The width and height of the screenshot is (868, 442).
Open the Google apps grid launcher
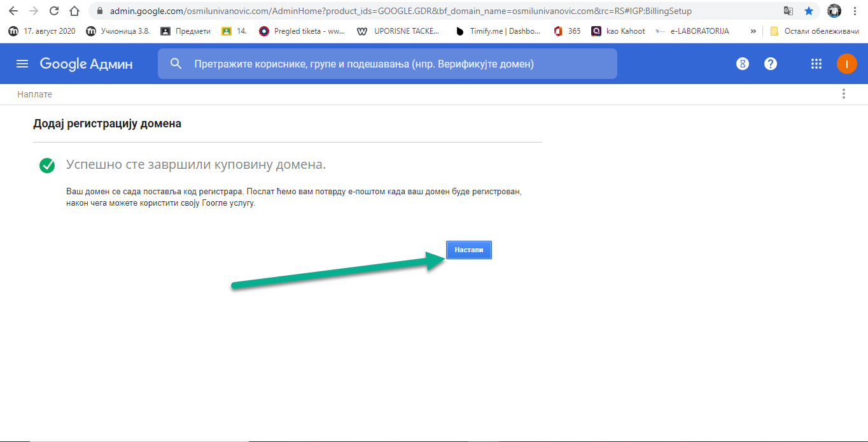click(816, 64)
